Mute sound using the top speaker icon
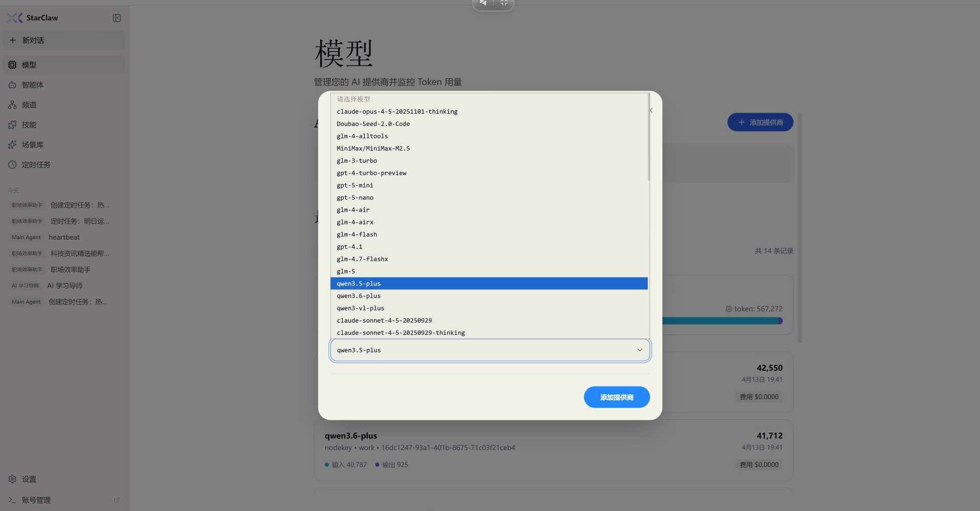 point(483,3)
